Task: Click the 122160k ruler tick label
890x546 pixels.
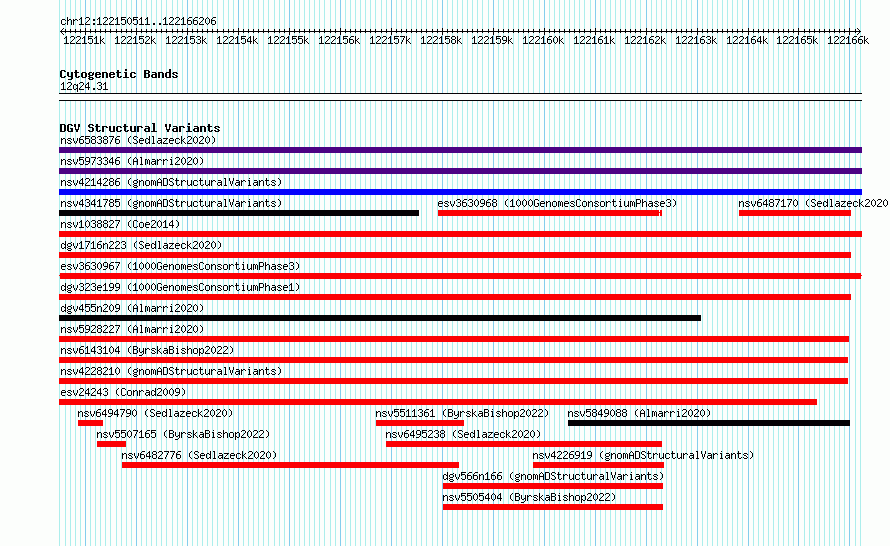Action: pos(543,40)
